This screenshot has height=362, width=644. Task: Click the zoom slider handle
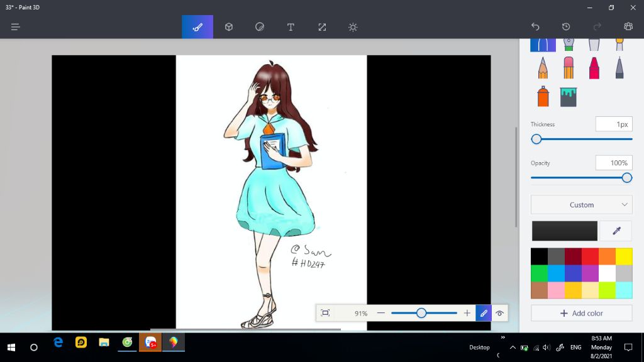point(421,313)
